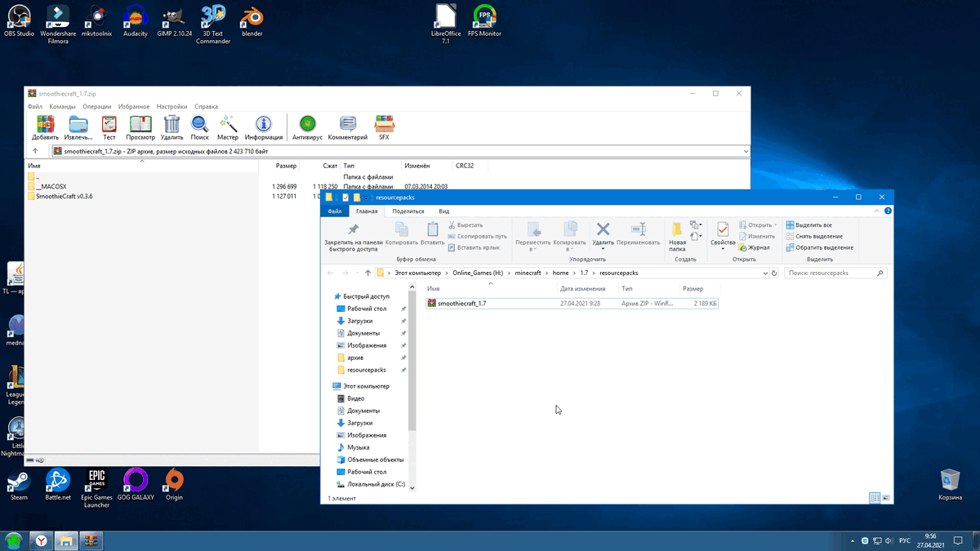Collapse the Explorer ribbon chevron

(x=877, y=211)
